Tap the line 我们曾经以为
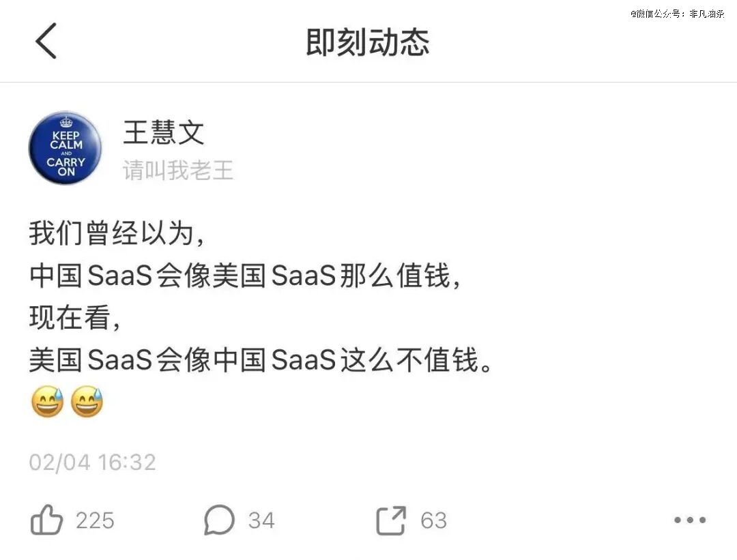The width and height of the screenshot is (737, 560). click(x=117, y=233)
